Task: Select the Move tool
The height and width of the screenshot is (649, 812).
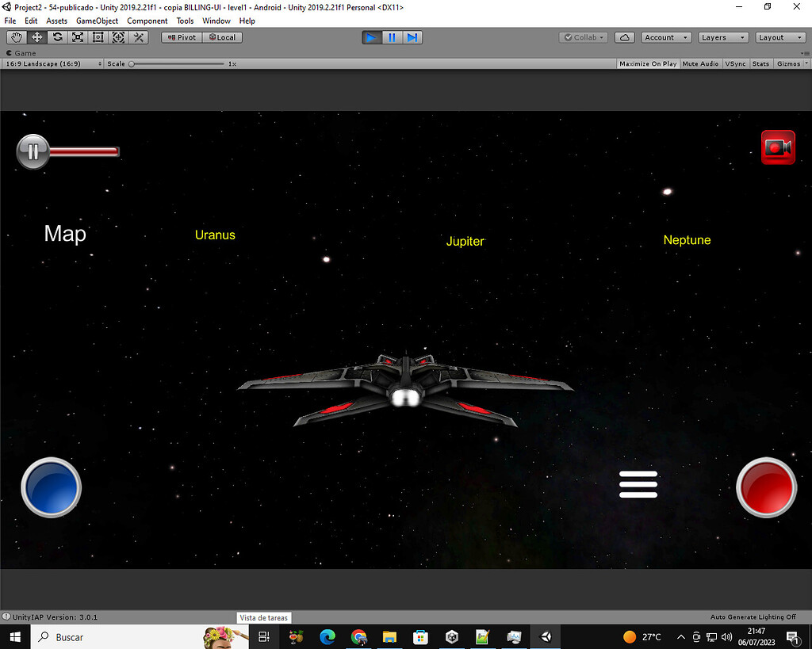Action: coord(36,36)
